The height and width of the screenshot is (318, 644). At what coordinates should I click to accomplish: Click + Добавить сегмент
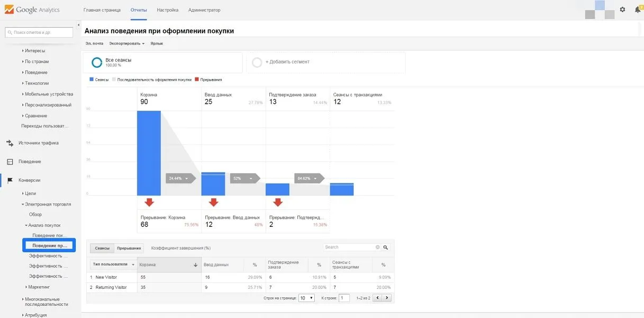tap(287, 62)
